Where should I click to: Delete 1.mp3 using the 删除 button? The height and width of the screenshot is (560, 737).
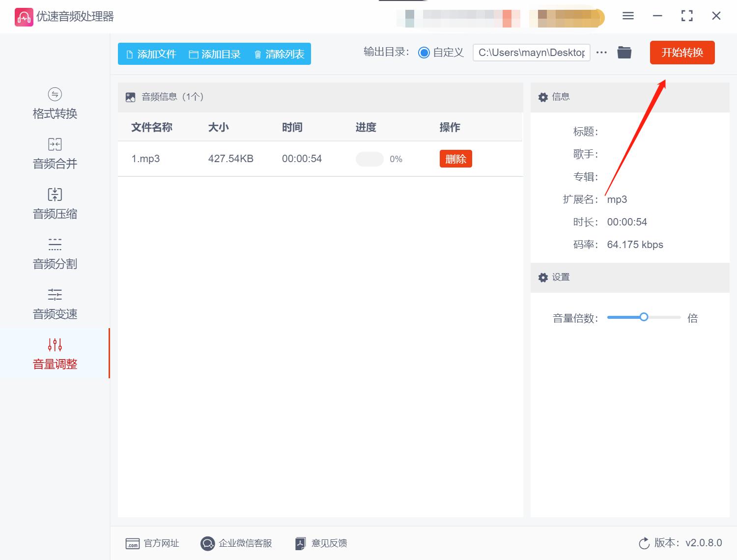click(x=455, y=159)
